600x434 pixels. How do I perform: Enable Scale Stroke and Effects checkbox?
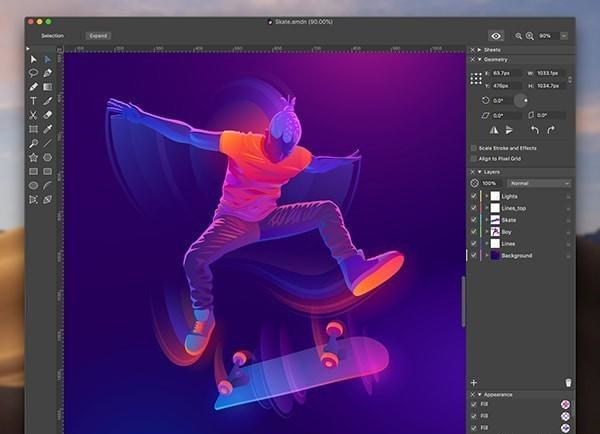474,148
